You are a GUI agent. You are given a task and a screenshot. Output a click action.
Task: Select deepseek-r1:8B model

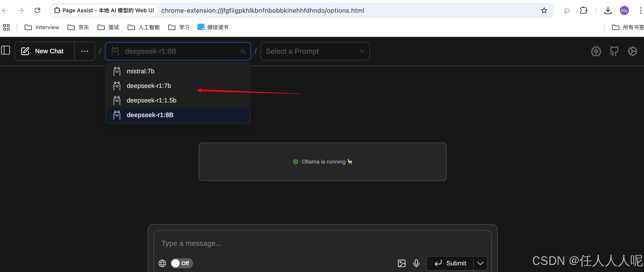click(178, 115)
